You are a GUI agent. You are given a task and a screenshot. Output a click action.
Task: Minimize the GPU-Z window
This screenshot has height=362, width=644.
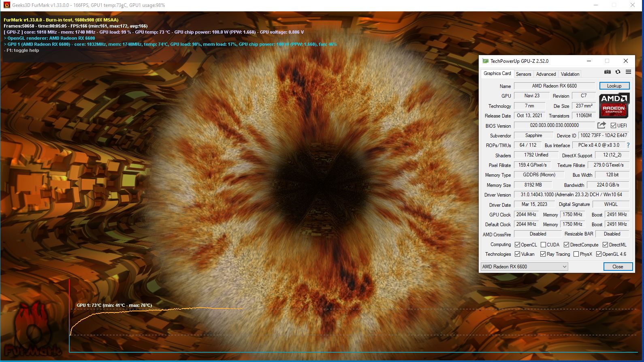pyautogui.click(x=589, y=61)
